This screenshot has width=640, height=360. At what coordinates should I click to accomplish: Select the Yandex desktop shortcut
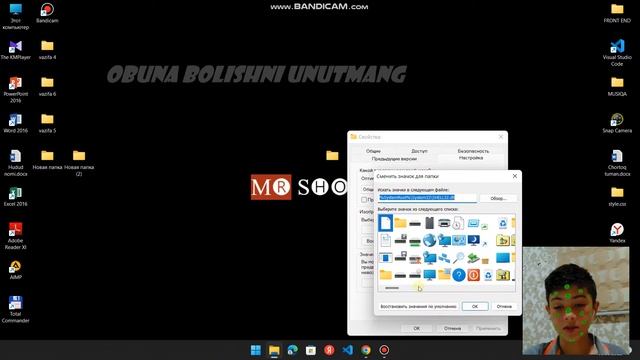[x=617, y=233]
